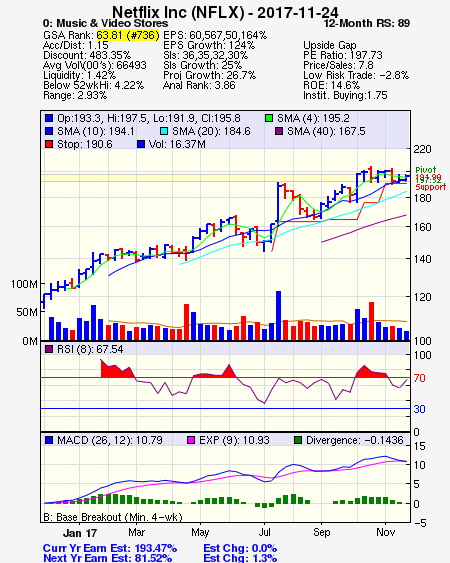
Task: Click the blue RSI 30 level label
Action: coord(419,409)
